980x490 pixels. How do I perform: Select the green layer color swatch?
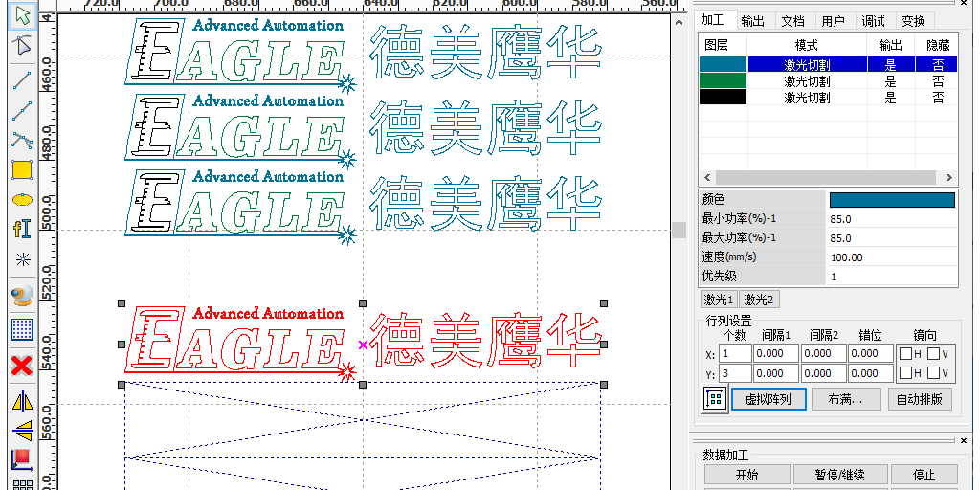pos(724,80)
